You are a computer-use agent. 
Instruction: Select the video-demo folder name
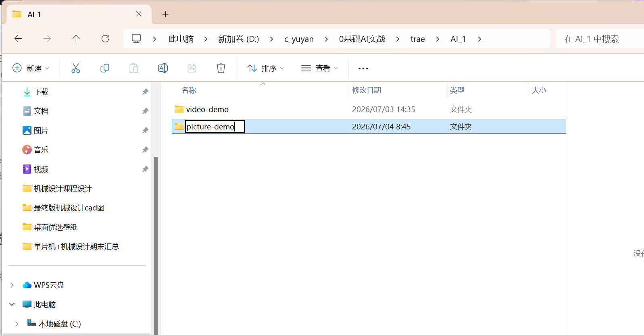click(x=207, y=109)
